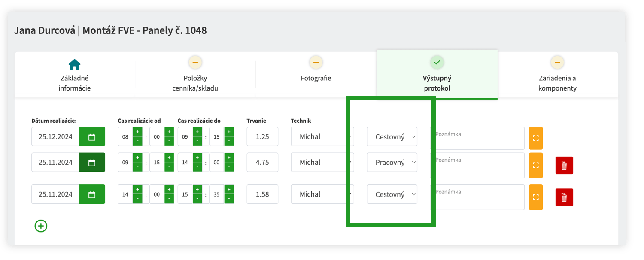Add a new time entry row
644x260 pixels.
click(x=41, y=226)
